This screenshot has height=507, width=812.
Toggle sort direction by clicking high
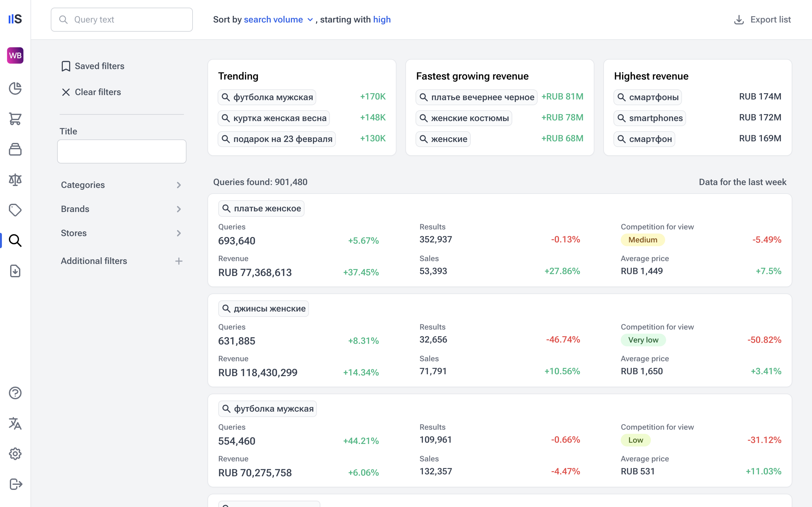coord(382,19)
